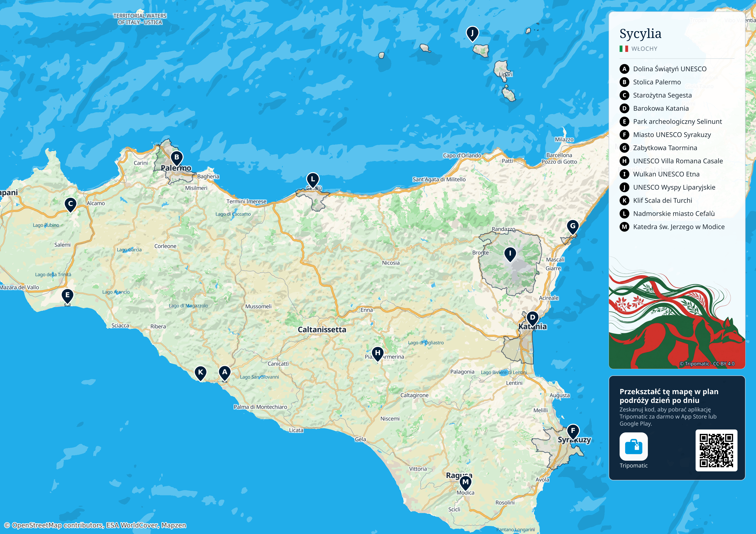Screen dimensions: 756x534
Task: Select the Sciacca town label
Action: click(120, 325)
